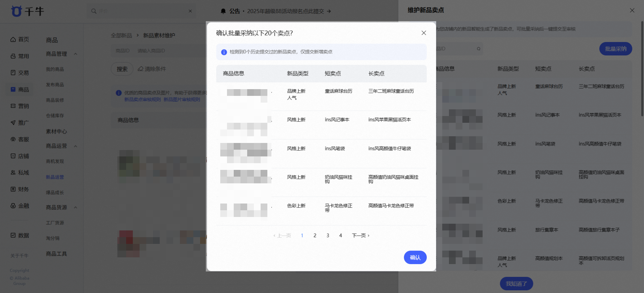This screenshot has height=293, width=644.
Task: Open 仓储库存 menu item
Action: pos(55,116)
